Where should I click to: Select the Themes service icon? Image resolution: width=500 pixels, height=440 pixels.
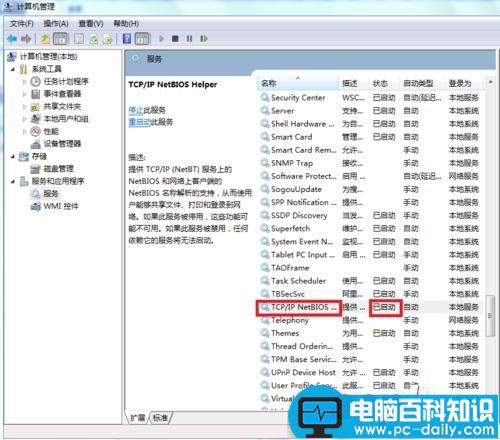pos(265,333)
